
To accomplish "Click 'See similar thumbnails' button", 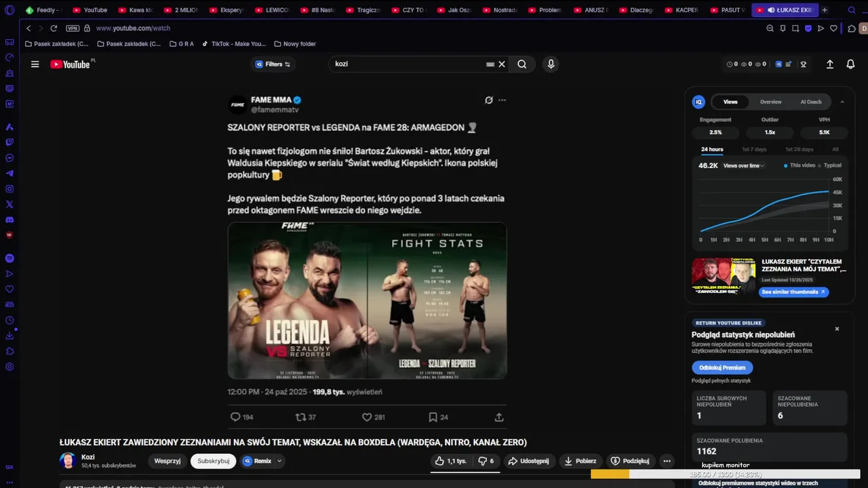I will click(x=793, y=292).
